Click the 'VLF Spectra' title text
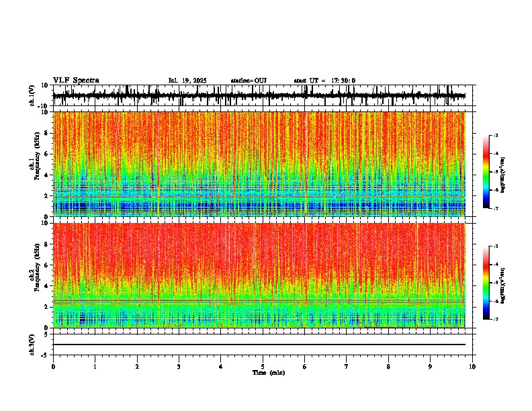Viewport: 532px width, 411px height. (76, 81)
